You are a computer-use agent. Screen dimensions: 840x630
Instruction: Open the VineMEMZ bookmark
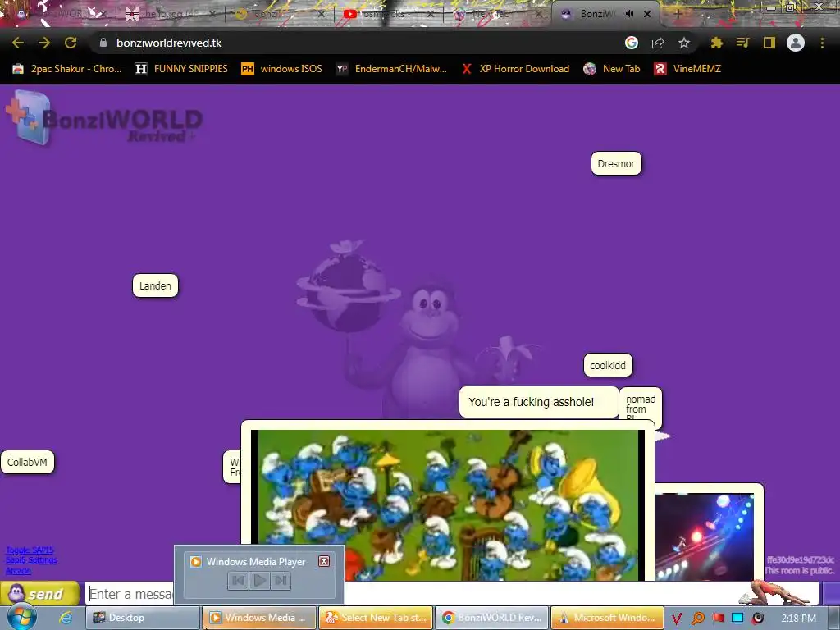point(687,69)
